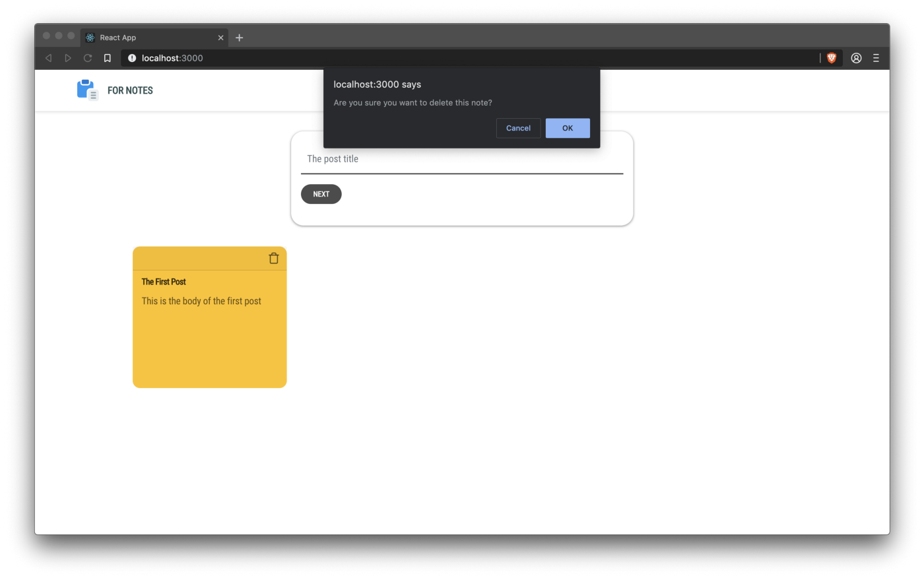The width and height of the screenshot is (924, 580).
Task: Click the back navigation arrow
Action: (48, 58)
